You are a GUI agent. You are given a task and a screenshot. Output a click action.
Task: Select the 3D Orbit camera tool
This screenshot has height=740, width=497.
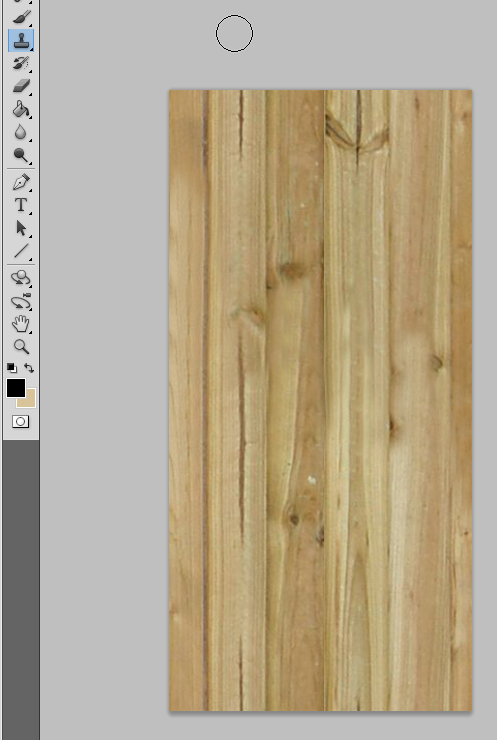pyautogui.click(x=21, y=301)
